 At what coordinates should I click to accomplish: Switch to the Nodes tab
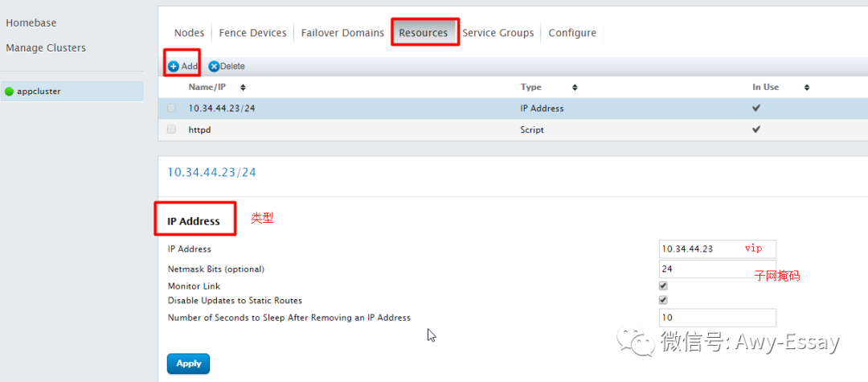pyautogui.click(x=189, y=33)
